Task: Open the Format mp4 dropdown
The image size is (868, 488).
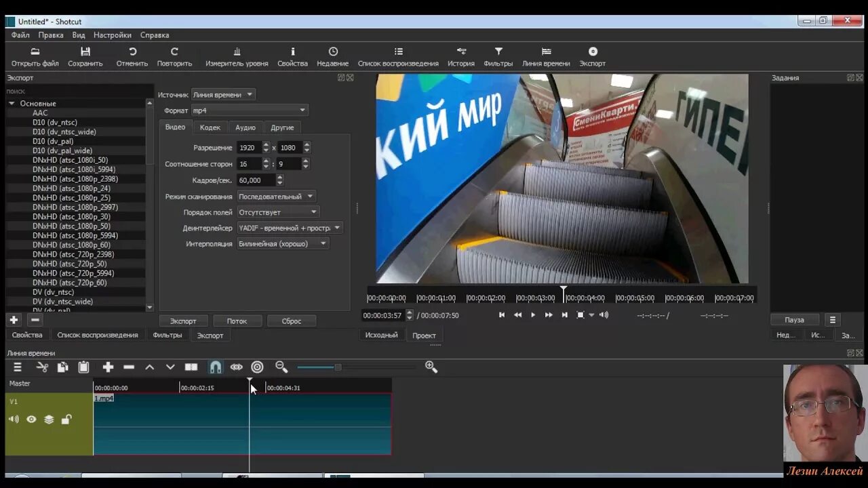Action: point(249,110)
